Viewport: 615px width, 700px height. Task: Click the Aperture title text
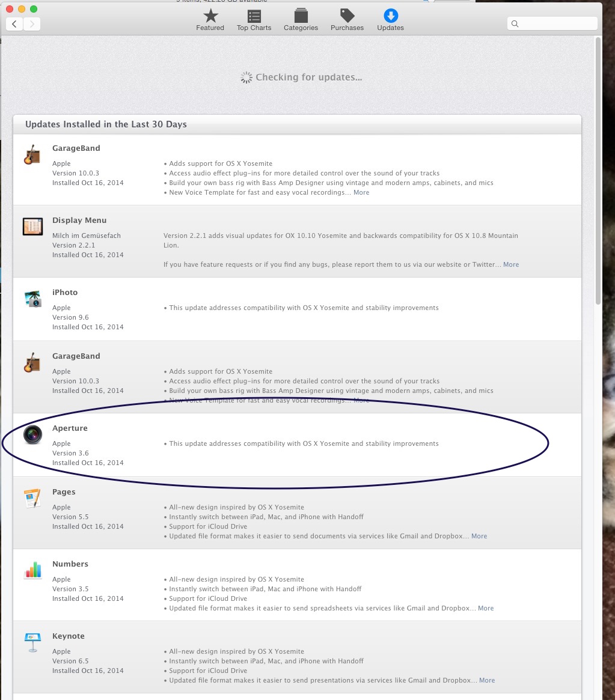[70, 428]
